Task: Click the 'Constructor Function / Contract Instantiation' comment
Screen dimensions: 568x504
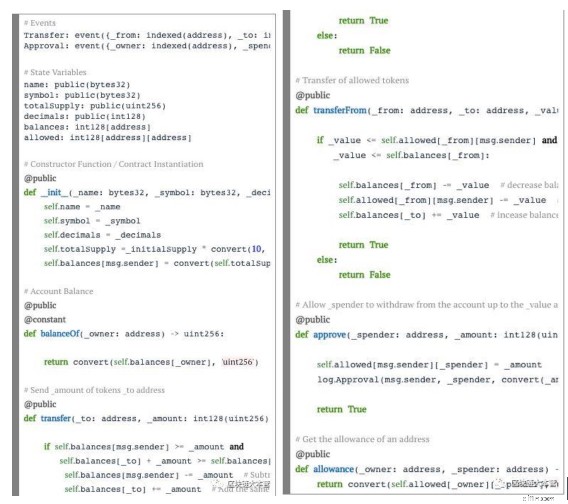Action: (x=114, y=164)
